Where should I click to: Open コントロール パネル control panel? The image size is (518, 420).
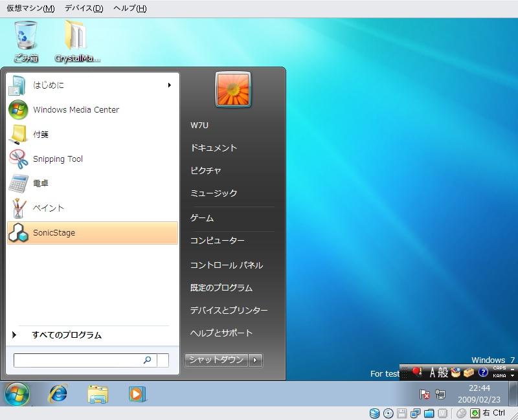pyautogui.click(x=227, y=265)
